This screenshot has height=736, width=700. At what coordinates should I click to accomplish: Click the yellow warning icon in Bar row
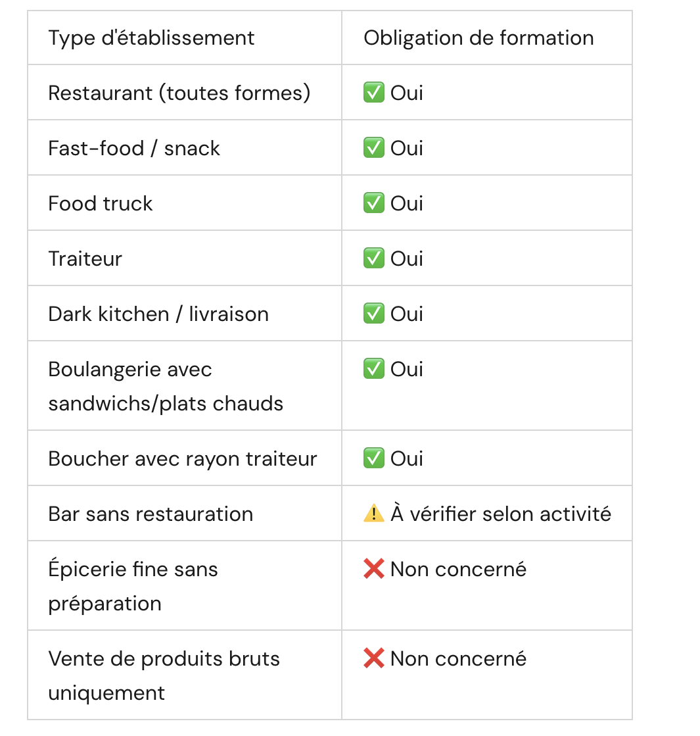(x=373, y=513)
